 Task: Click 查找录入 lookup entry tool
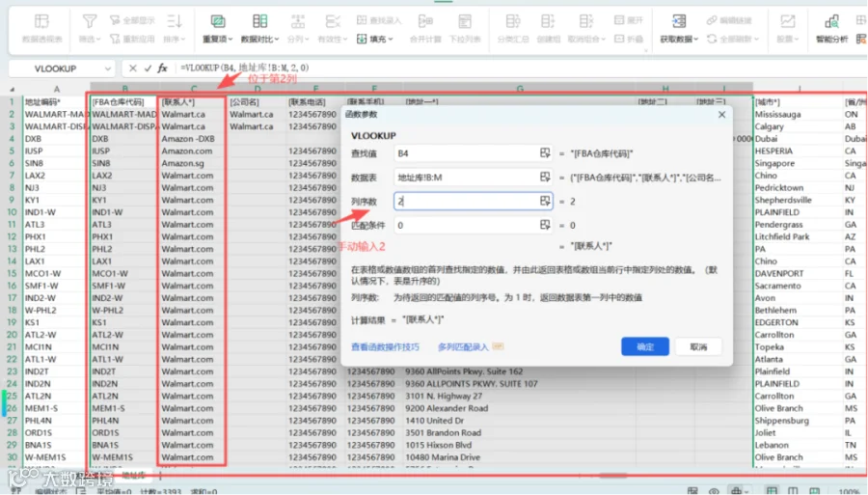point(379,20)
